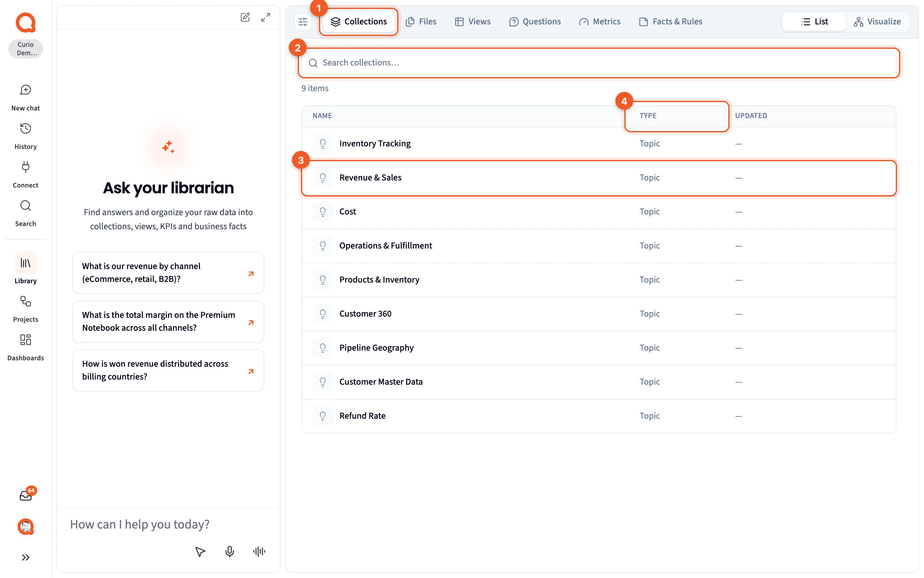Switch to the Files tab
Screen dimensions: 924x578
click(421, 22)
